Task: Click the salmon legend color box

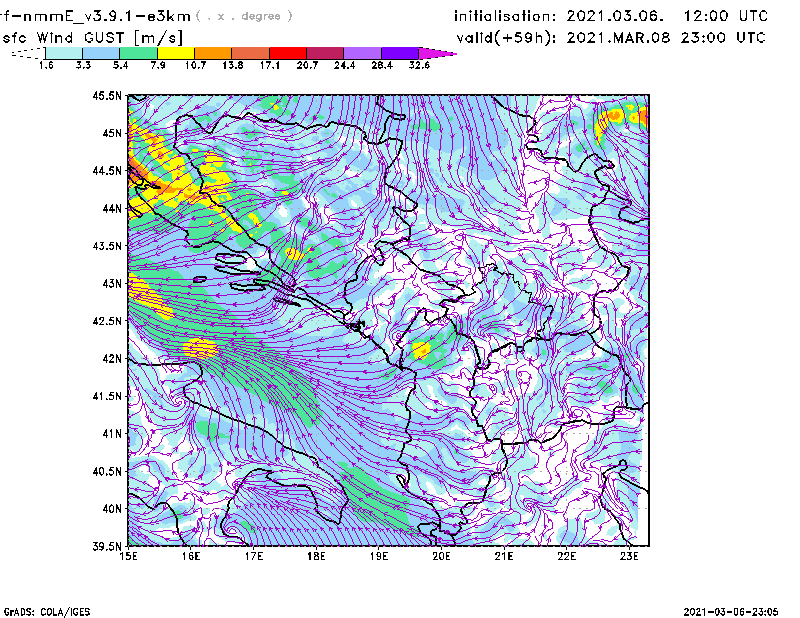Action: tap(251, 53)
